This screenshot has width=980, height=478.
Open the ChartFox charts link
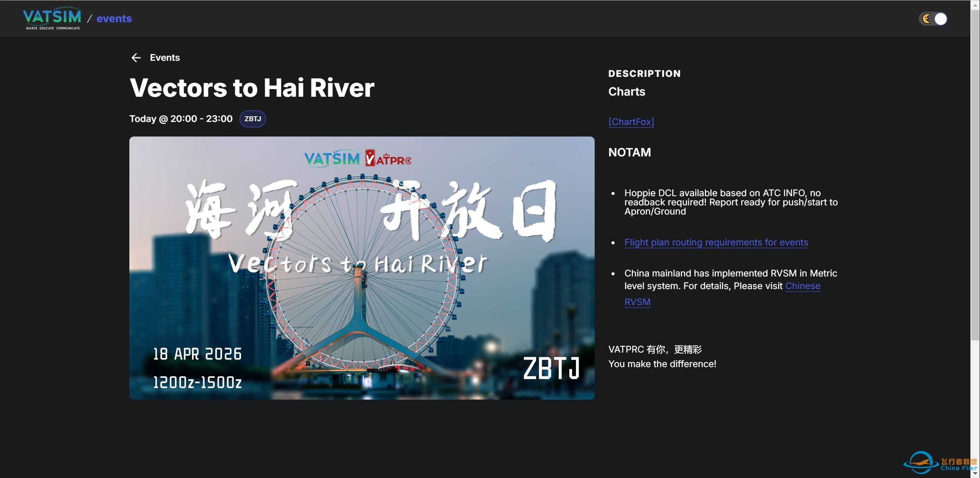pyautogui.click(x=631, y=122)
